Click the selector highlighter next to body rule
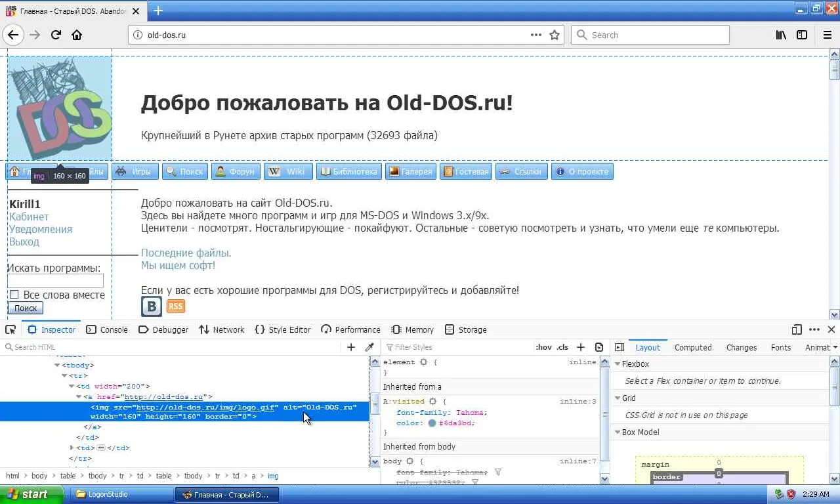The image size is (840, 504). coord(409,461)
